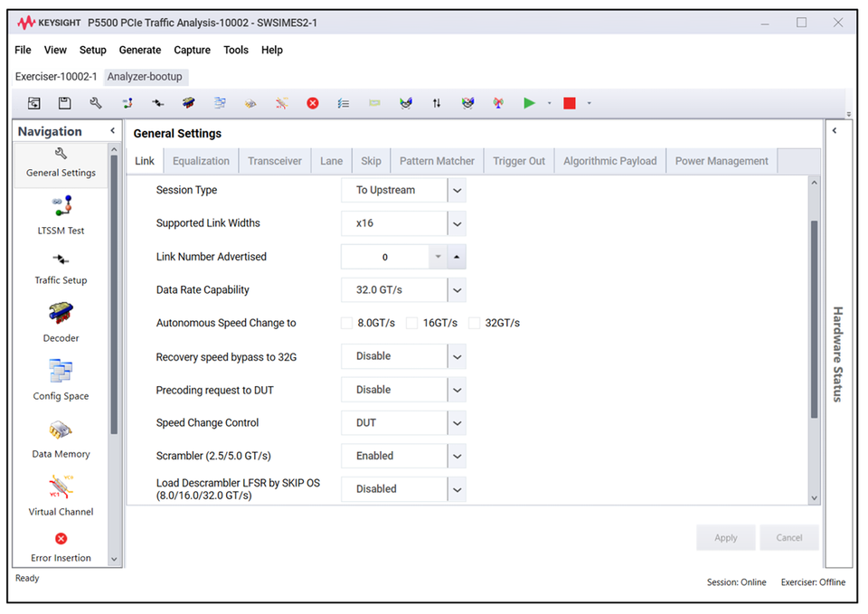Screen dimensions: 868x614
Task: Click the green Start play icon
Action: point(529,103)
